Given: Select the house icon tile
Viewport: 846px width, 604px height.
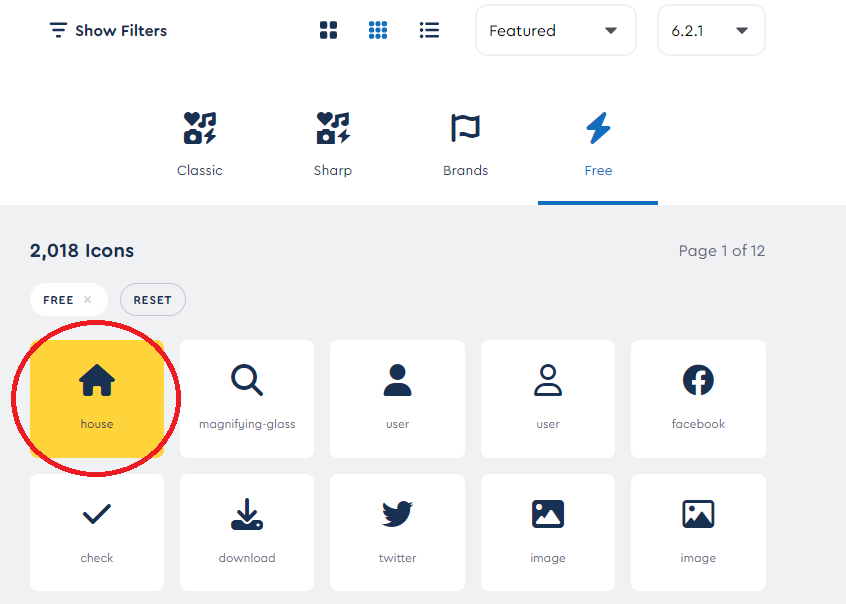Looking at the screenshot, I should [x=97, y=398].
